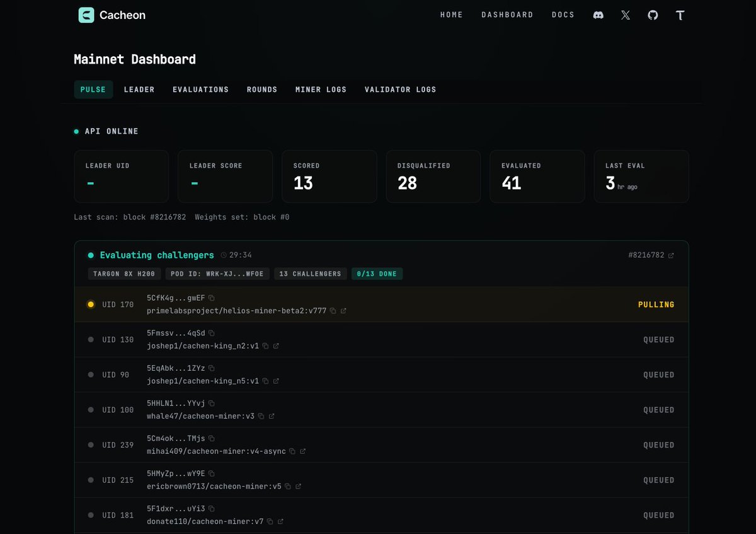Select the UID 181 row label
756x534 pixels.
coord(118,515)
